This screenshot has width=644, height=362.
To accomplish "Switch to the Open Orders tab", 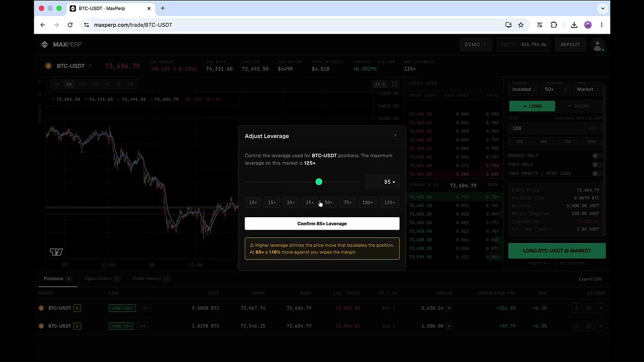I will point(102,279).
